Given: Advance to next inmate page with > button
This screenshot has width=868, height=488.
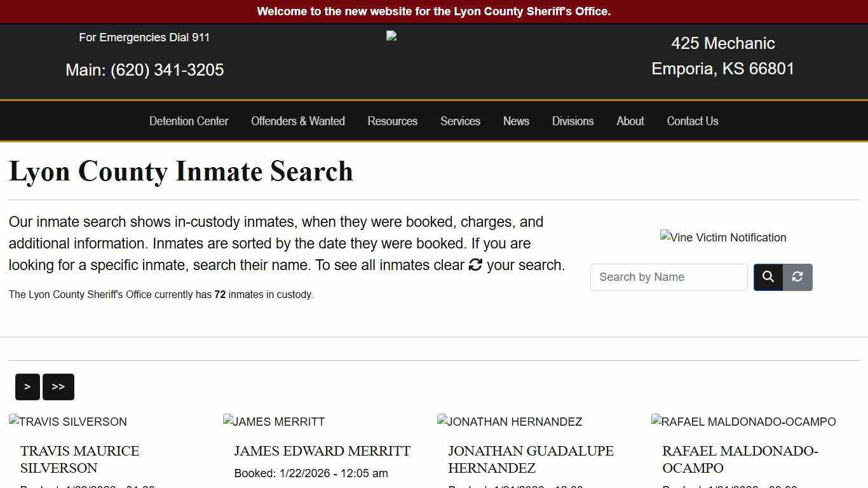Looking at the screenshot, I should pos(27,386).
